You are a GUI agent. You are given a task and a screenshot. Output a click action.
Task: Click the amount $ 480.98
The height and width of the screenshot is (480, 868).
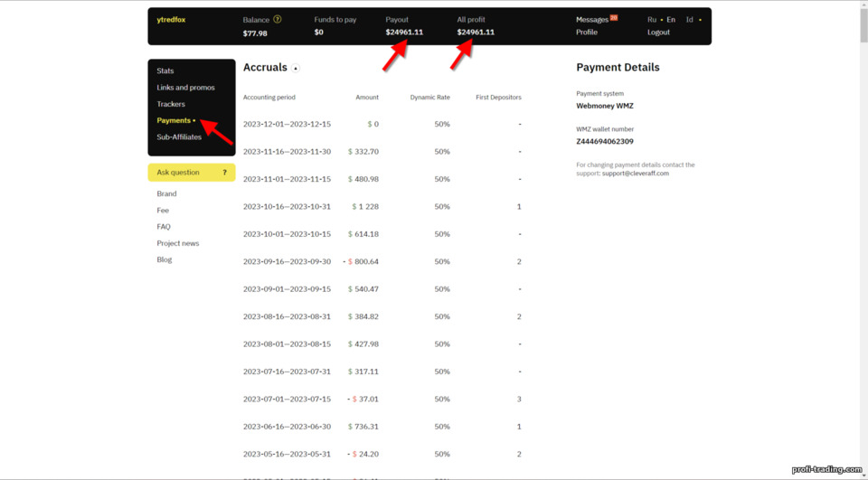pos(363,179)
